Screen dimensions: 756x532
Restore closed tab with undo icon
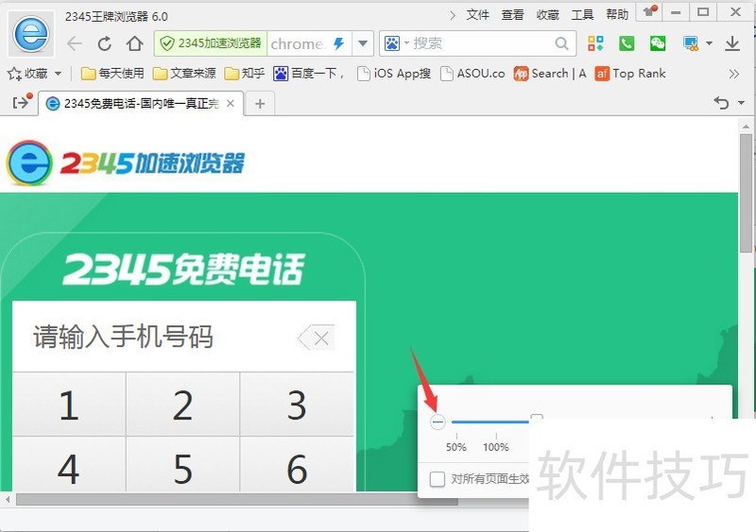coord(721,103)
